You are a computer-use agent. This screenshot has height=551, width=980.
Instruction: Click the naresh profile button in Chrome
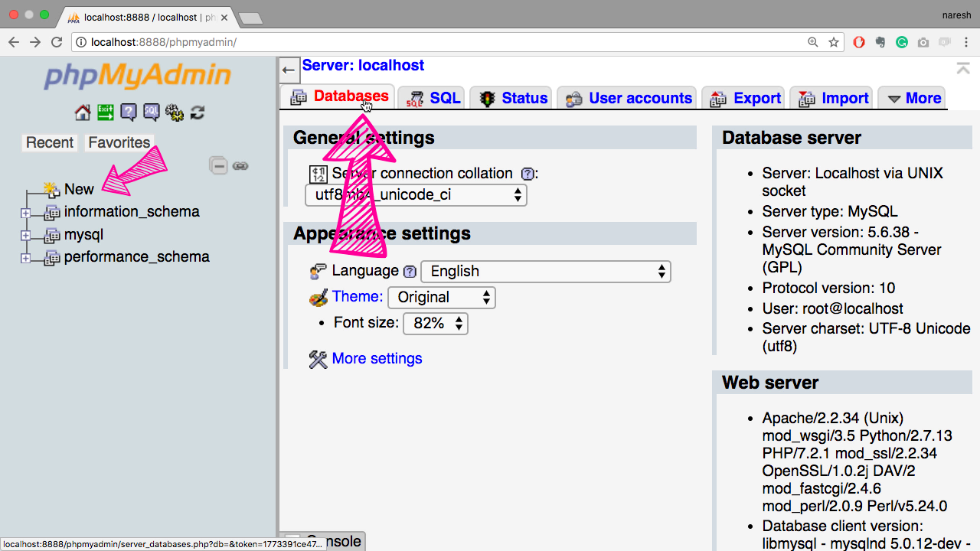(956, 15)
